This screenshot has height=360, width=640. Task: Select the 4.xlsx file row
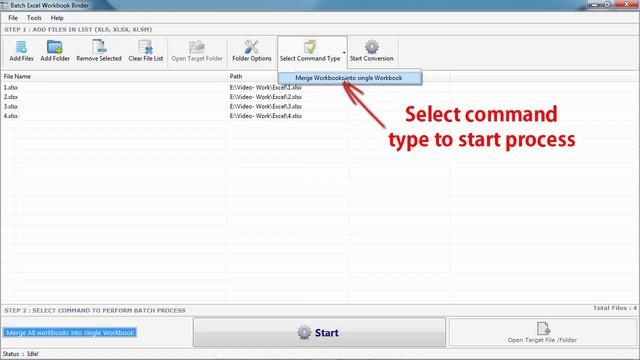(x=318, y=116)
